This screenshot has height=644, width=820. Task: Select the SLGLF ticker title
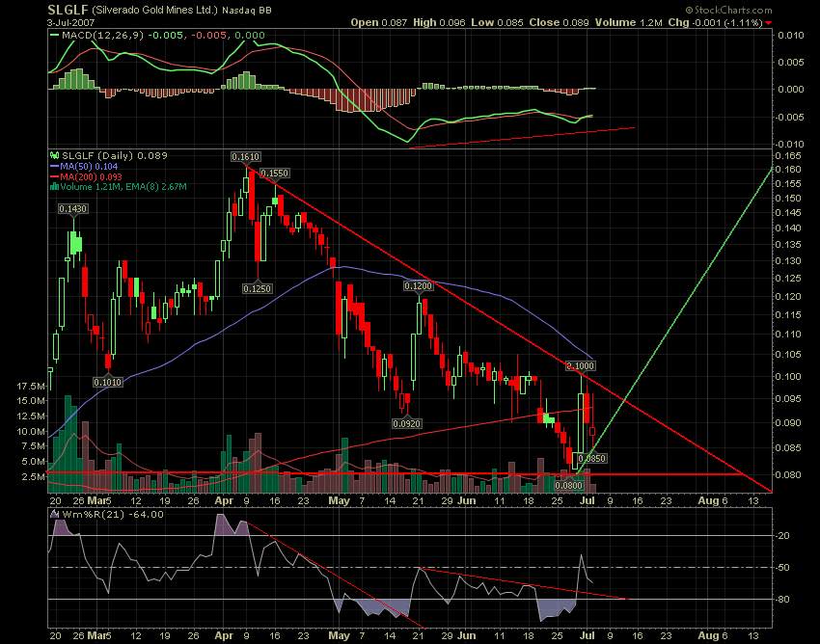[68, 10]
